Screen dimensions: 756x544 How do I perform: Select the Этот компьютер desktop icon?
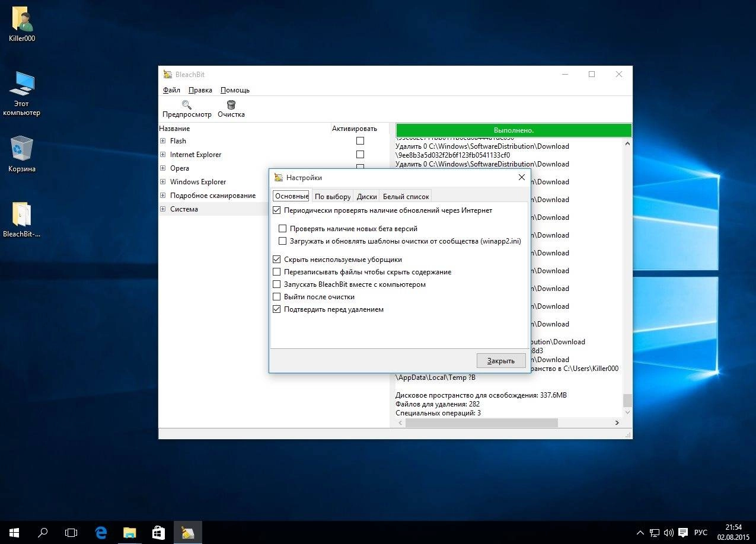(22, 84)
